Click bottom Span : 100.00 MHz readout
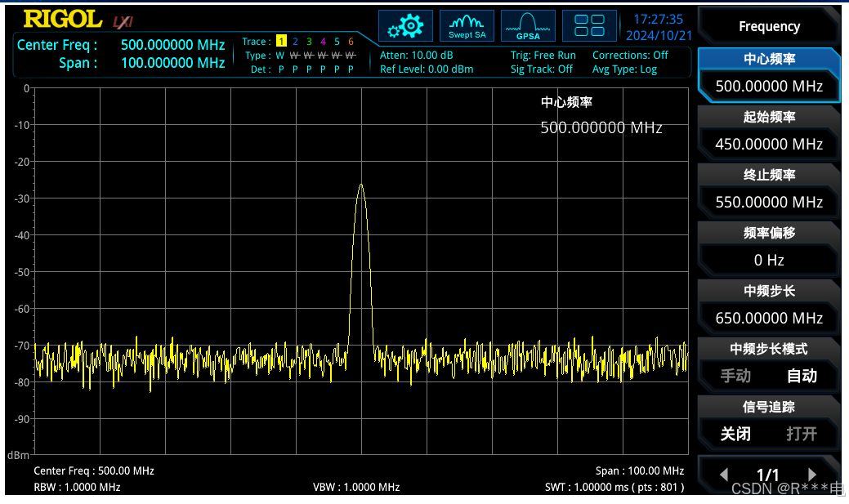The image size is (849, 504). pos(640,471)
